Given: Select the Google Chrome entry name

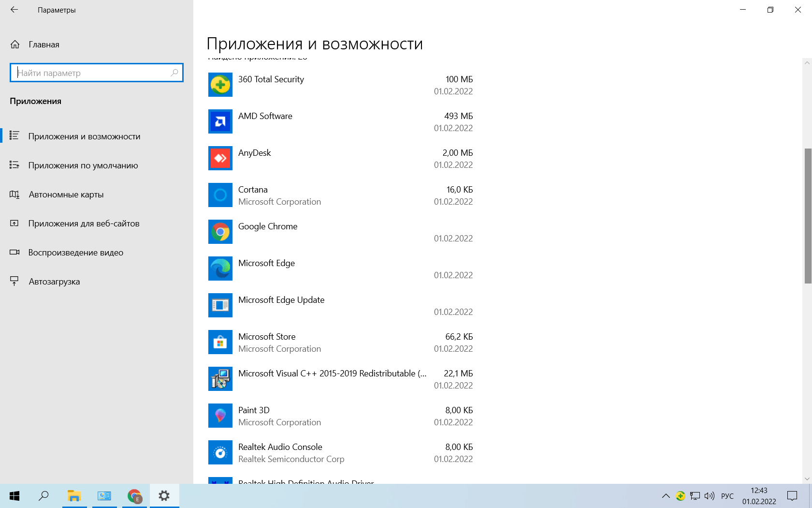Looking at the screenshot, I should click(268, 226).
